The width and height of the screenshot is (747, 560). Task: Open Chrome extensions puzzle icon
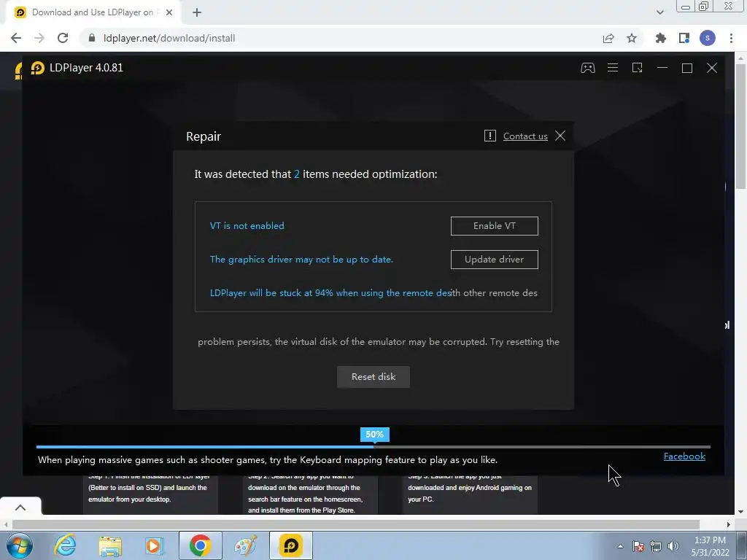tap(660, 38)
